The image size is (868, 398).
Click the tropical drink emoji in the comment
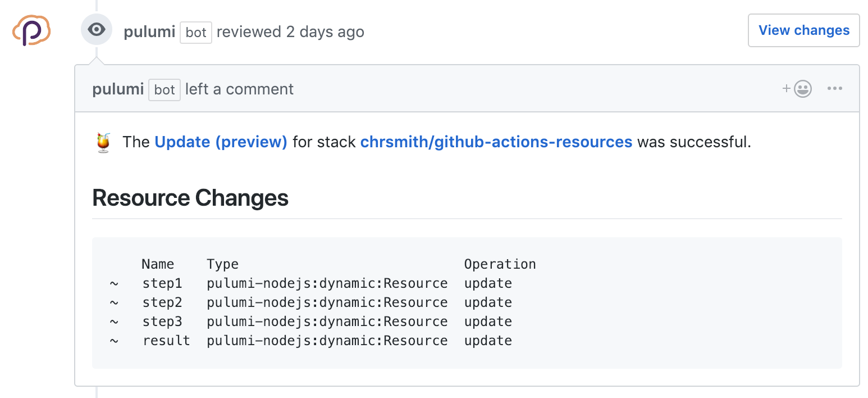tap(103, 142)
